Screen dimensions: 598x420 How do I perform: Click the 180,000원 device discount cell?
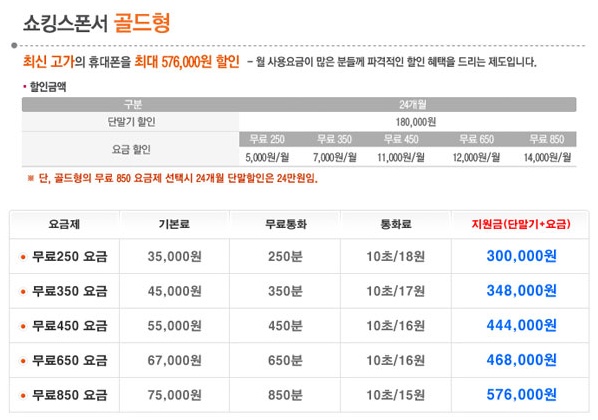coord(416,122)
